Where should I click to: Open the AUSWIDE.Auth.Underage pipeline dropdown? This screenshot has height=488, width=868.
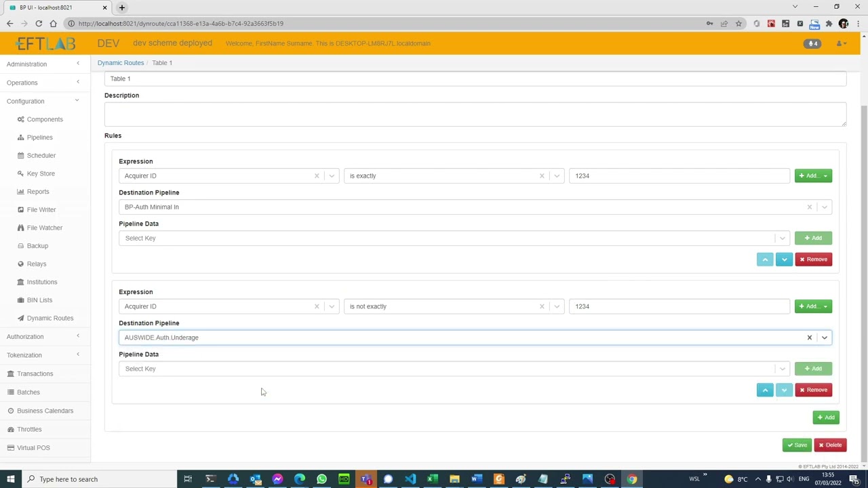[824, 338]
